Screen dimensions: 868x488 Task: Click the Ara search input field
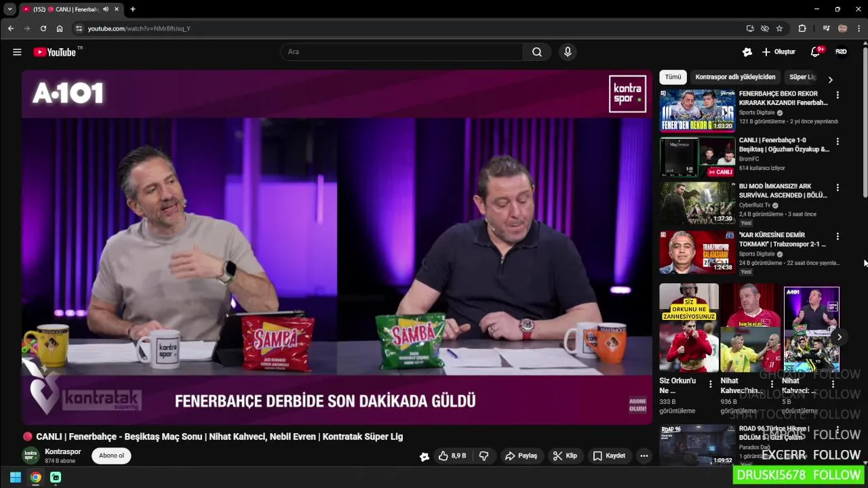(401, 52)
